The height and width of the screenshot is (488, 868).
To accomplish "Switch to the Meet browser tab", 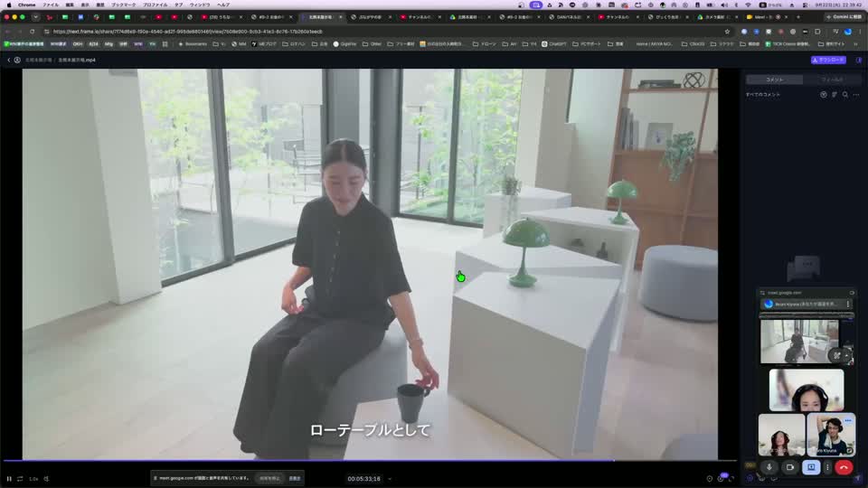I will pos(767,17).
